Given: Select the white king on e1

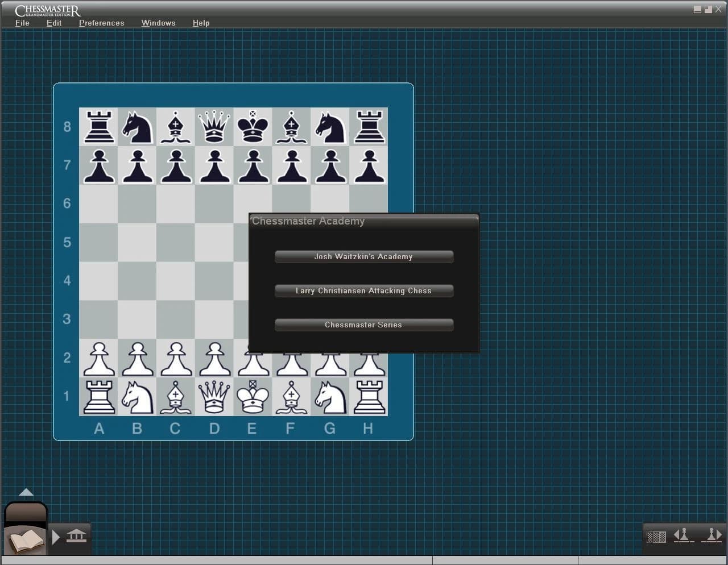Looking at the screenshot, I should (253, 397).
